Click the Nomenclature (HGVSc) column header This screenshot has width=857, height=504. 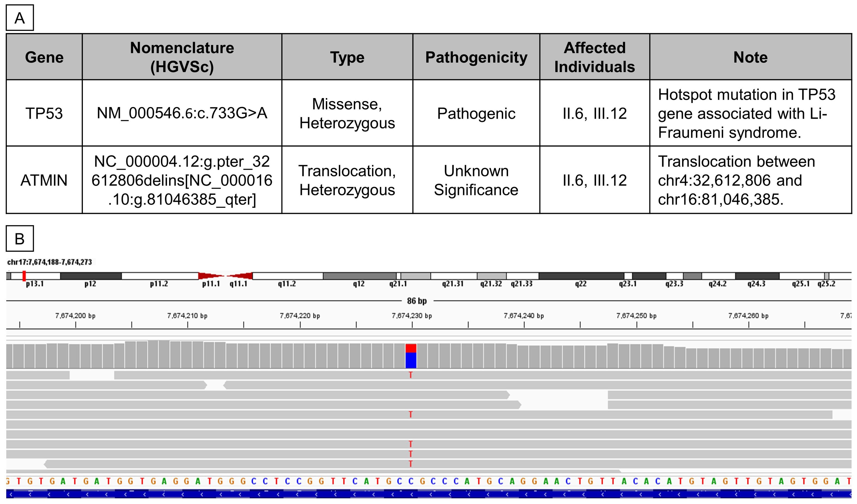click(182, 57)
